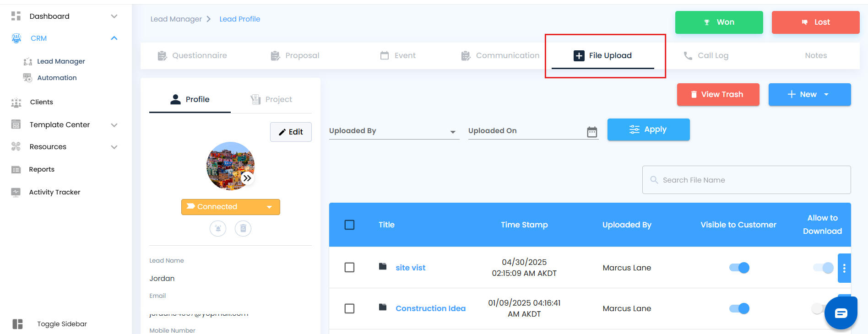Open Activity Tracker from the sidebar
868x334 pixels.
click(x=54, y=192)
